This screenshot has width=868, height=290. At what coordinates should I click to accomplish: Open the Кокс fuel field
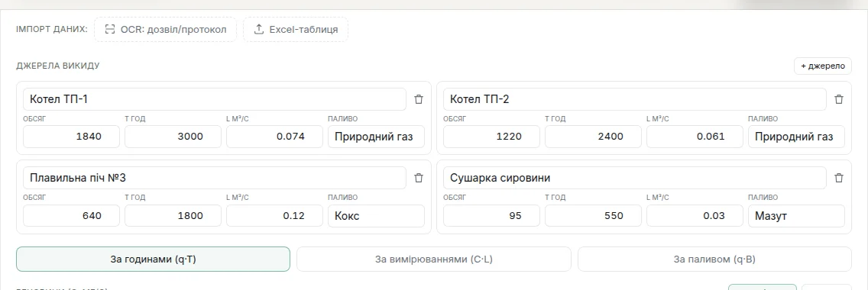click(377, 215)
